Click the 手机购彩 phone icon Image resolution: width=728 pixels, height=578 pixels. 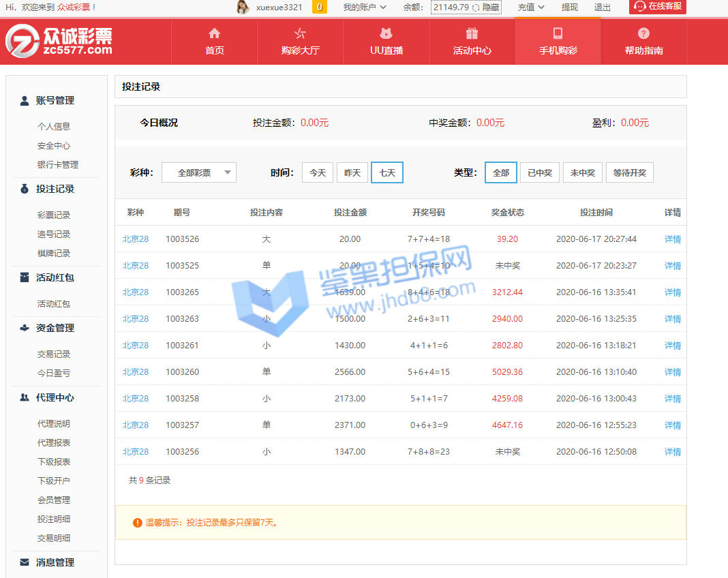558,33
